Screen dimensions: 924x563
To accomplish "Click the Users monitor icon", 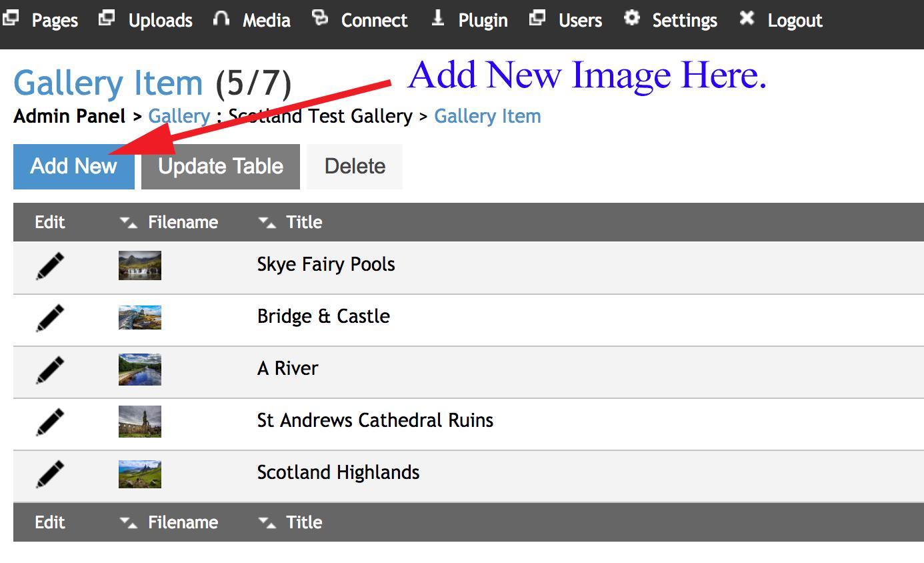I will click(x=537, y=17).
